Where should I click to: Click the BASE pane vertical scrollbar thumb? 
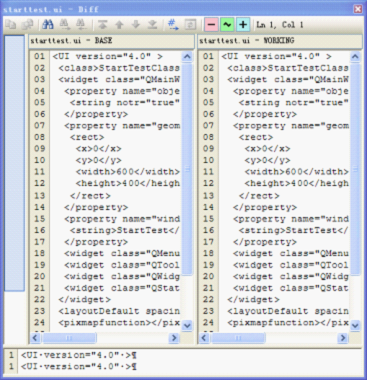click(187, 169)
